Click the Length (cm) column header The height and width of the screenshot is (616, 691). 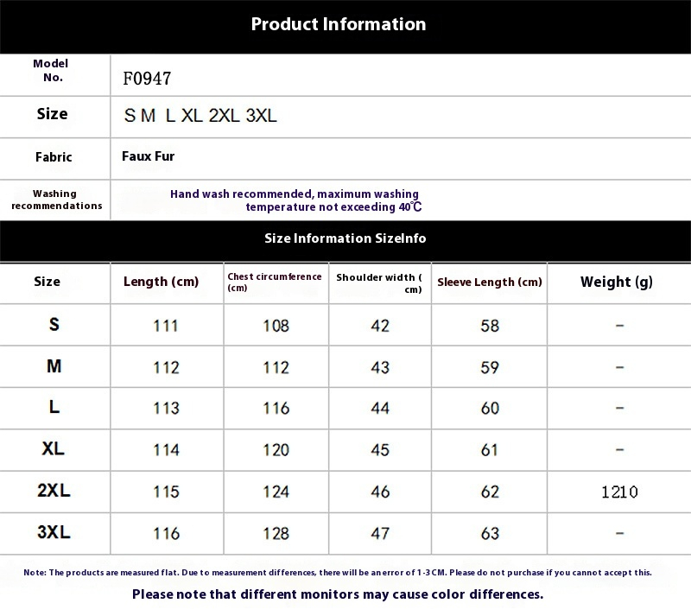161,282
